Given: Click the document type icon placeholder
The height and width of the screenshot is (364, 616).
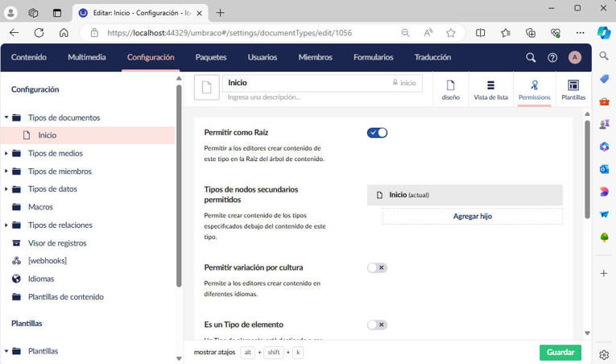Looking at the screenshot, I should click(207, 87).
